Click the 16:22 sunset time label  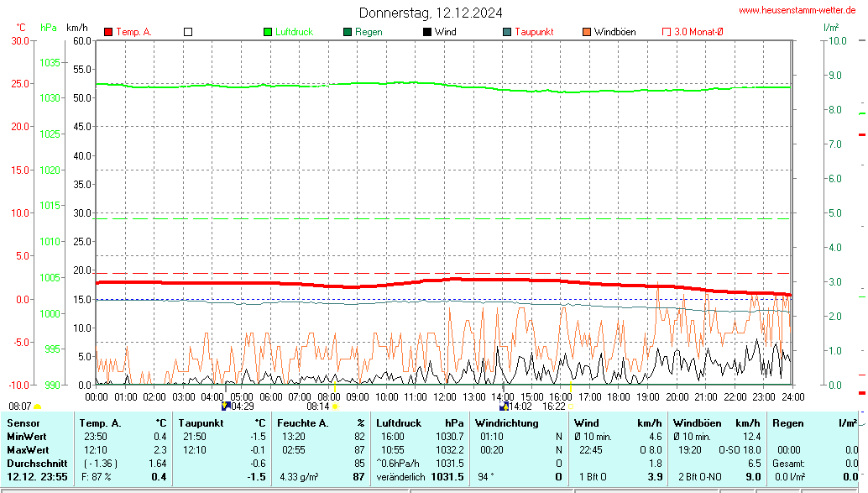[x=553, y=406]
